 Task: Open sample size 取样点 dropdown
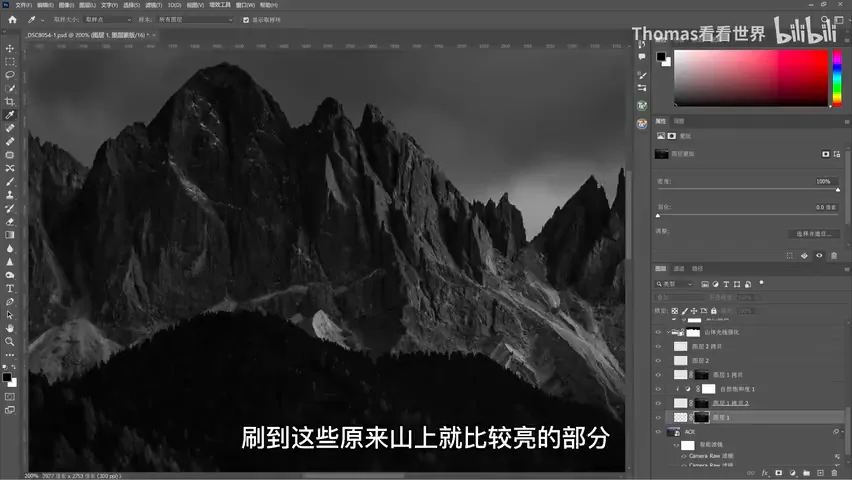click(108, 20)
